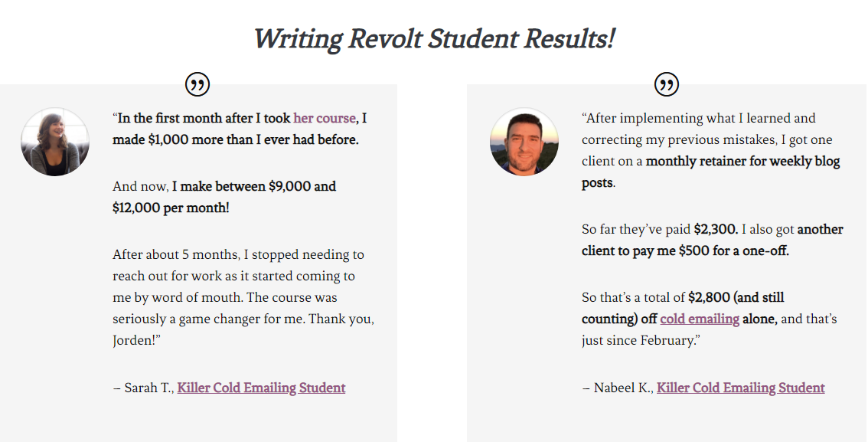
Task: Click the bold "$2,300." amount
Action: coord(716,229)
